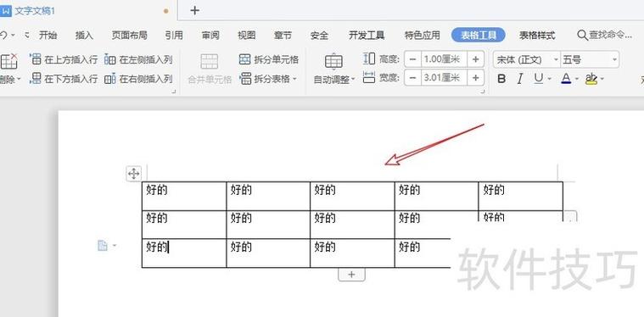Switch to the Start tab
Viewport: 644px width, 317px height.
tap(48, 36)
